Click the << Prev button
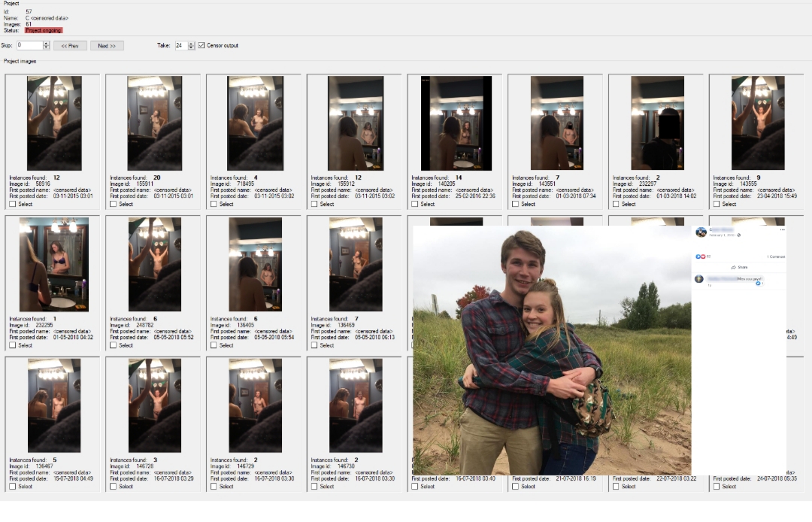This screenshot has height=522, width=812. click(x=69, y=46)
